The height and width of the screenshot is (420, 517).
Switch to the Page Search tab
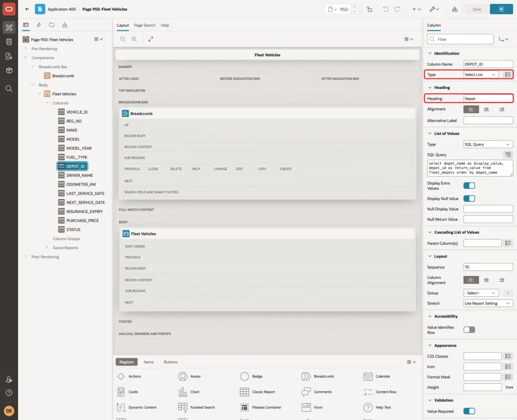144,25
